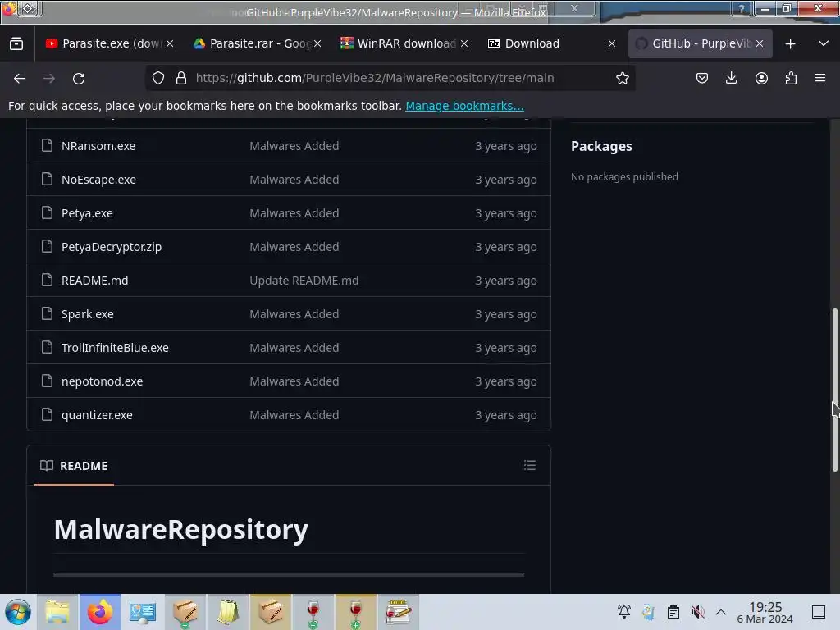Open Malwares Added commit for Spark.exe
The height and width of the screenshot is (630, 840).
[294, 314]
